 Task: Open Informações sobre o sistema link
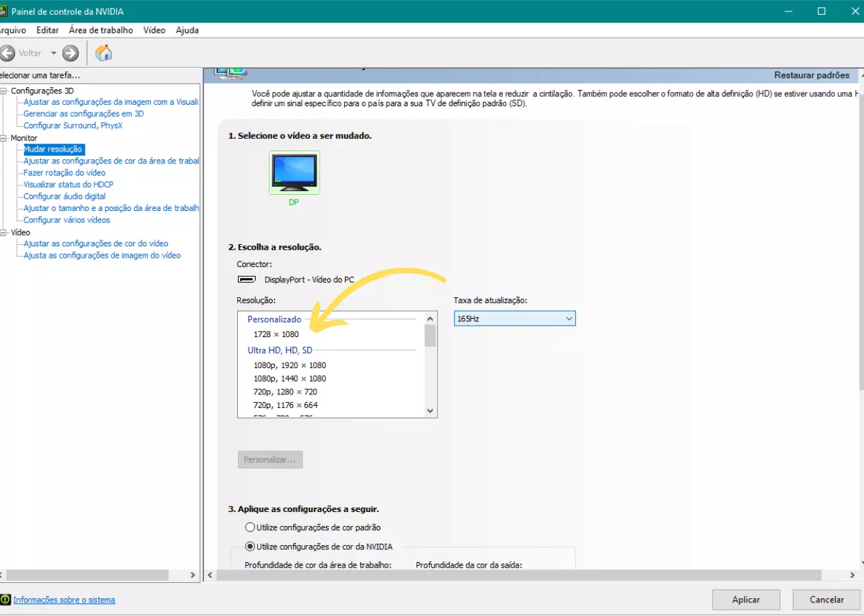(64, 600)
